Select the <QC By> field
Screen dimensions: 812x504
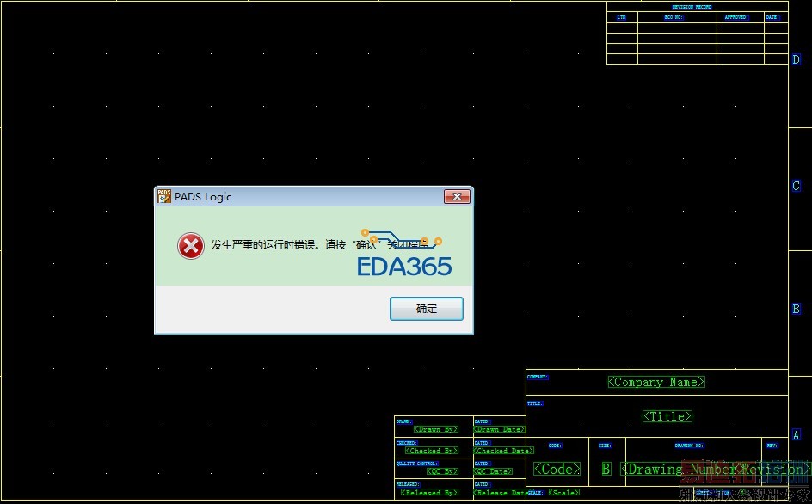tap(443, 471)
